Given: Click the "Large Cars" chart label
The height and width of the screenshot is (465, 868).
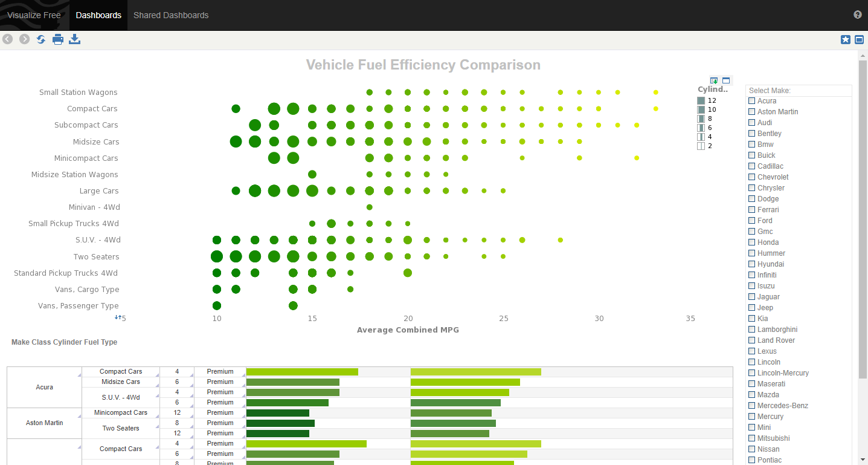Looking at the screenshot, I should (99, 191).
